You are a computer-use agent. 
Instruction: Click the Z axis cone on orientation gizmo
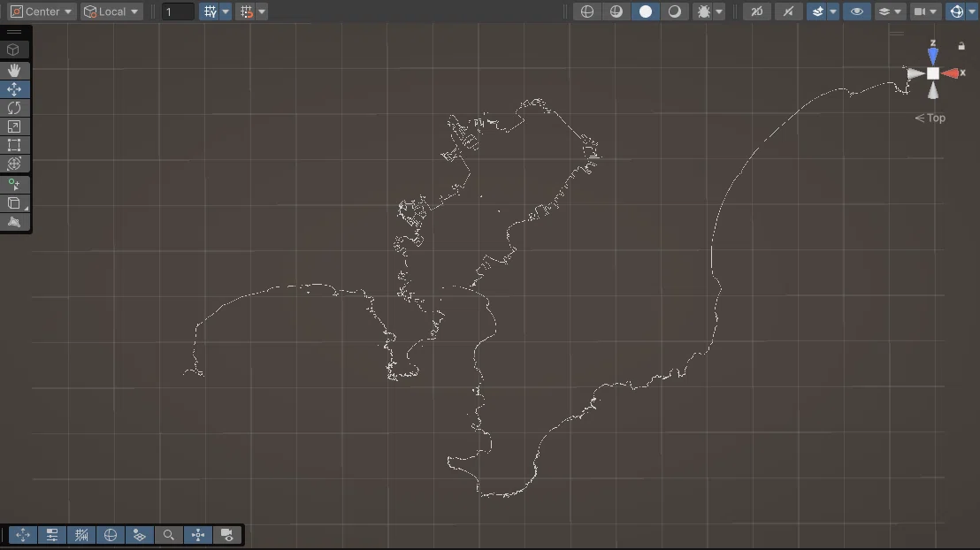[932, 55]
